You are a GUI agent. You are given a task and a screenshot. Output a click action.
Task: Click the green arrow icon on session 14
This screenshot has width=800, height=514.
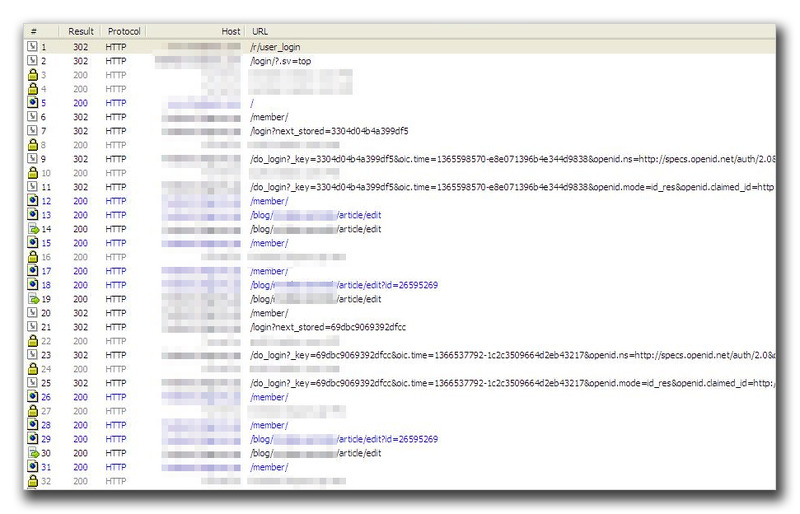point(32,229)
